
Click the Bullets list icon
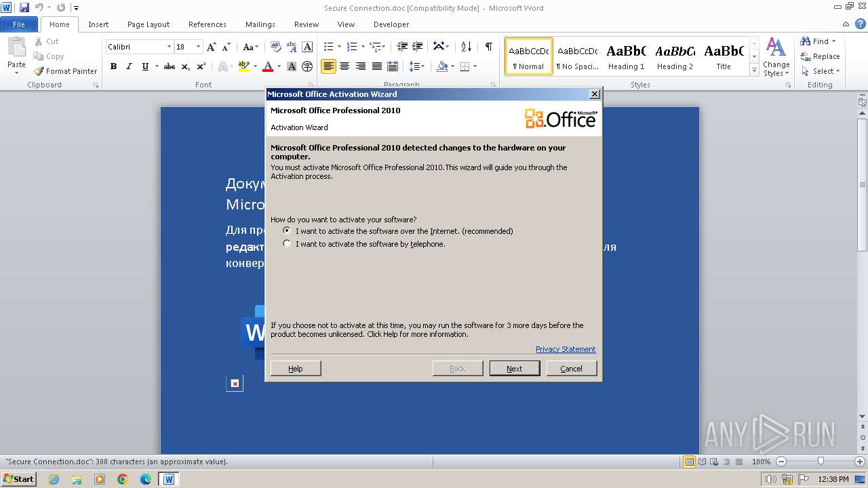pos(328,47)
